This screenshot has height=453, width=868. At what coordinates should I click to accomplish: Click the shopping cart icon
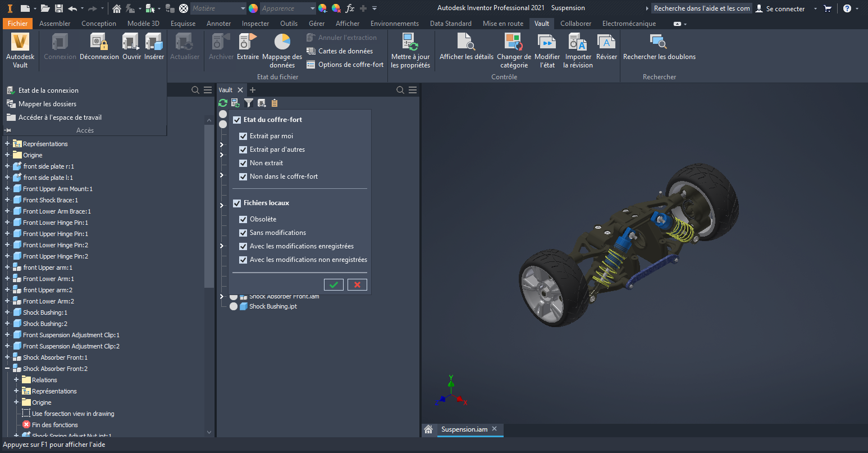click(827, 8)
